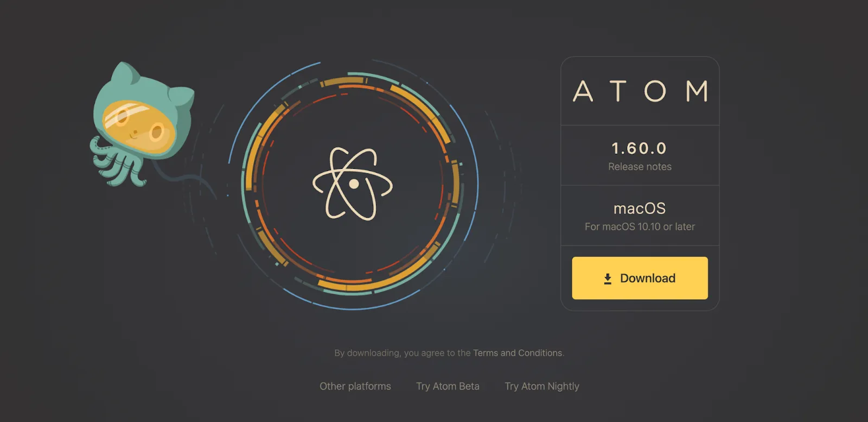Click the macOS platform heading
Viewport: 868px width, 422px height.
click(x=640, y=209)
